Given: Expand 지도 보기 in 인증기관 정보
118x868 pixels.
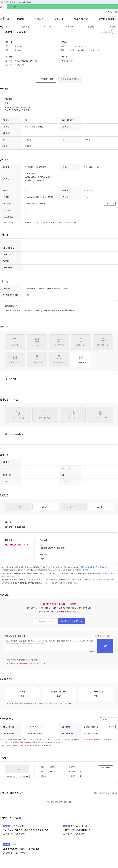Looking at the screenshot, I should point(110,727).
